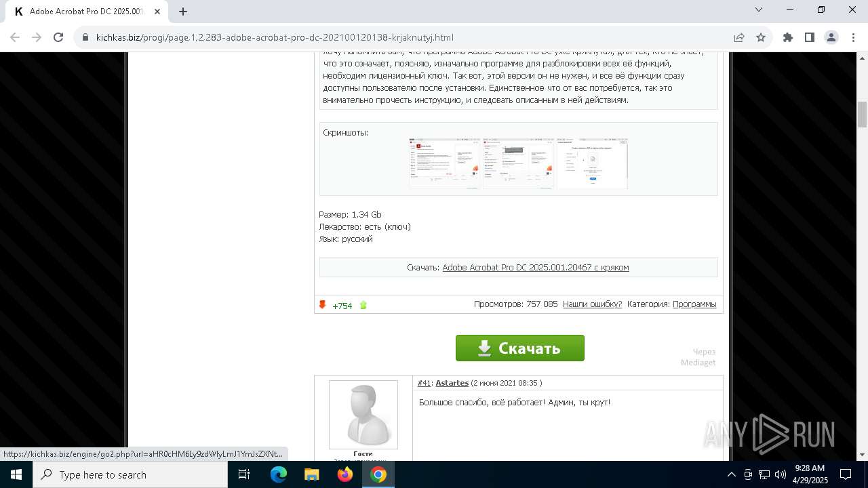Click the 'Скриншоты:' label
This screenshot has width=868, height=488.
[x=346, y=133]
